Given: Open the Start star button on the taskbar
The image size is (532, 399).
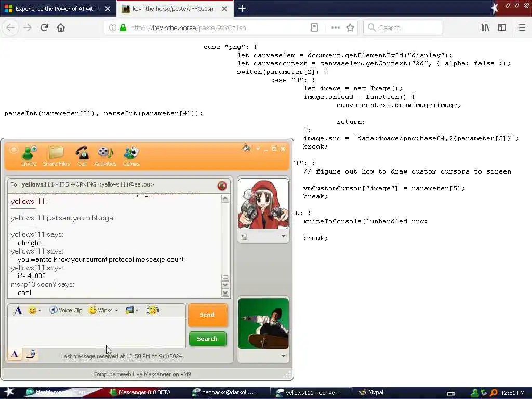Looking at the screenshot, I should point(9,392).
